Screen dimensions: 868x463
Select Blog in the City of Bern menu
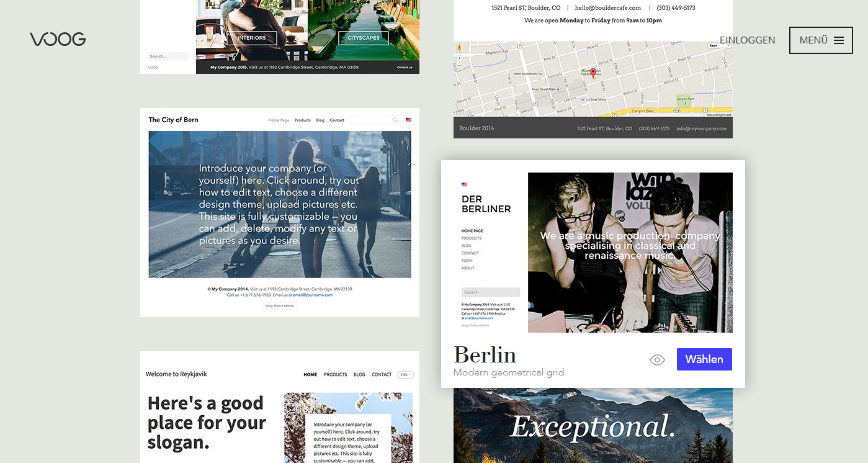(320, 120)
